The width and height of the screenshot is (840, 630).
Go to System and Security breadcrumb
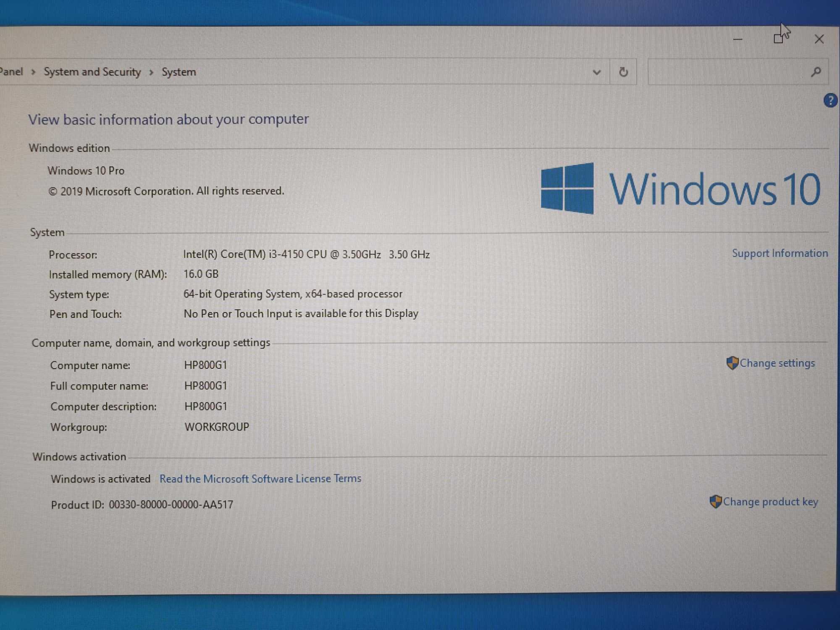click(x=92, y=72)
